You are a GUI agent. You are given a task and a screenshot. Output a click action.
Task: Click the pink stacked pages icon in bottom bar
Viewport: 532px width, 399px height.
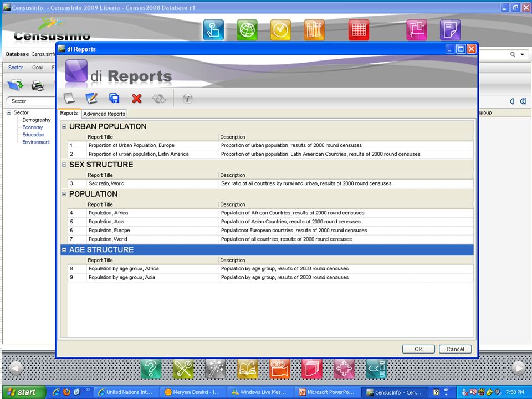[x=312, y=369]
